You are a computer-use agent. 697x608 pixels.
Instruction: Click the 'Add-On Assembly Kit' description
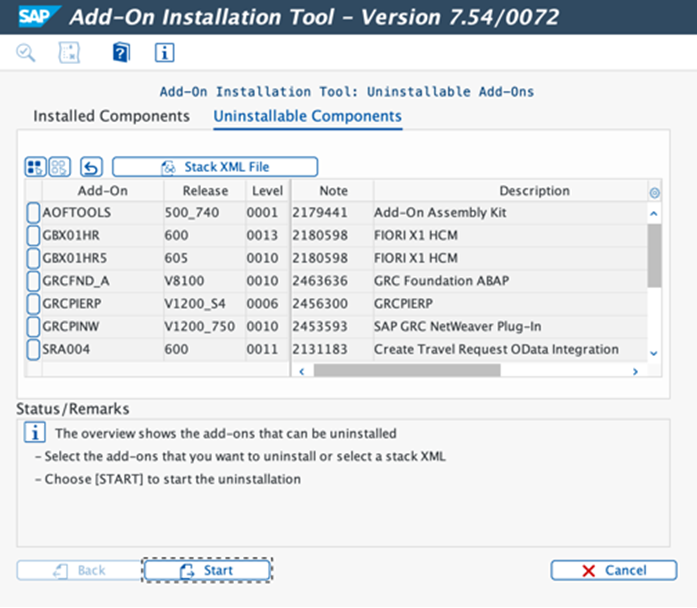tap(440, 212)
